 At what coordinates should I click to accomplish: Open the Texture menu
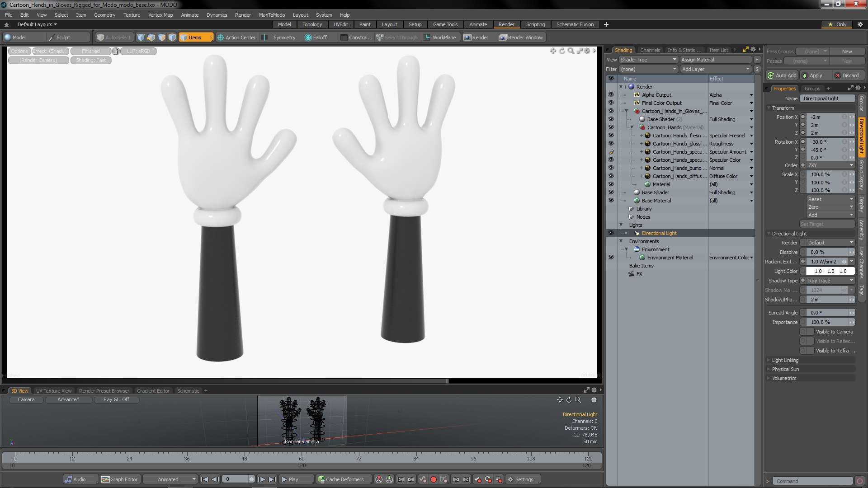[132, 15]
